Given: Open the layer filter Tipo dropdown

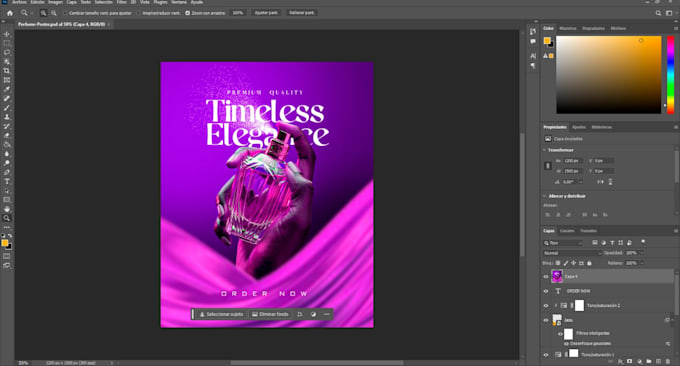Looking at the screenshot, I should 562,243.
